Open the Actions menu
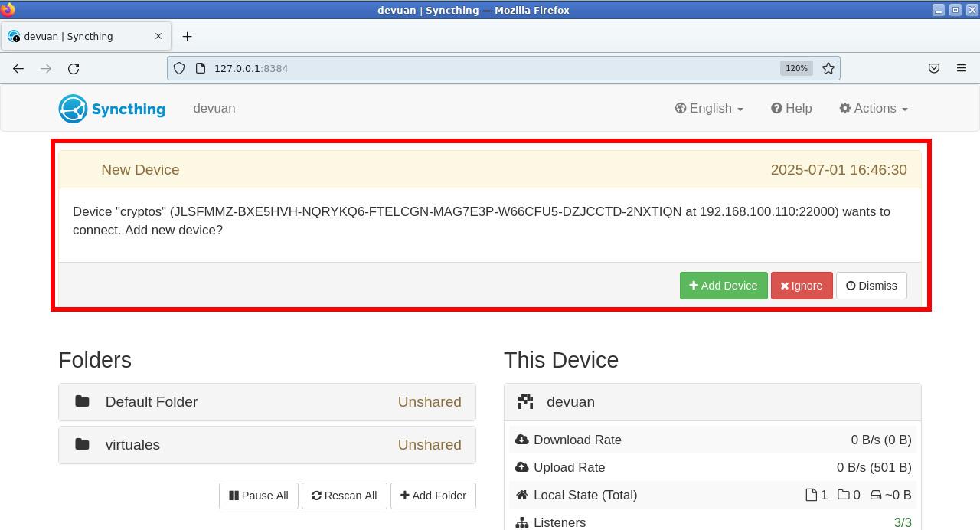Screen dimensions: 980x530 [x=872, y=108]
